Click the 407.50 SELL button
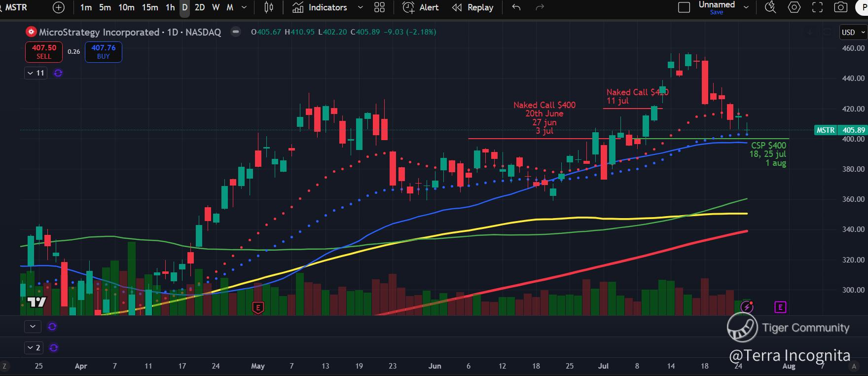Screen dimensions: 868x376 click(x=44, y=52)
